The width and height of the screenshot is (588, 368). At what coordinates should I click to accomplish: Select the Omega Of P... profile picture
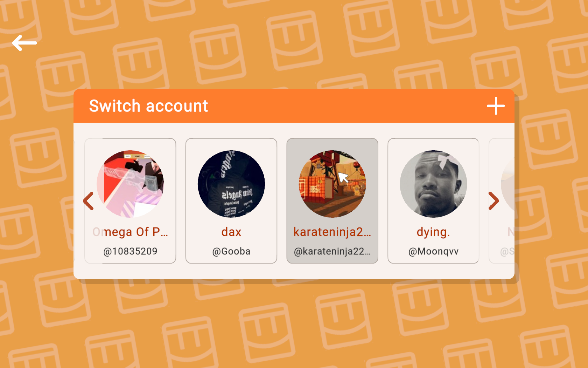(x=130, y=184)
